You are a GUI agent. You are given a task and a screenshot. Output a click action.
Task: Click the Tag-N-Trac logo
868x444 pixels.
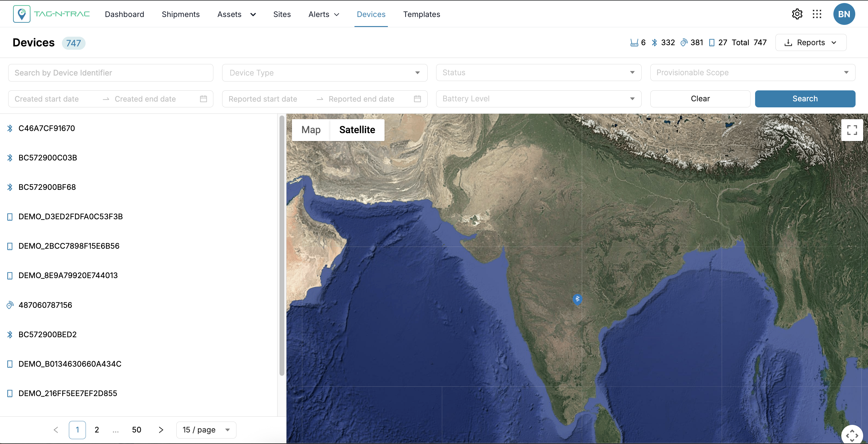(52, 14)
